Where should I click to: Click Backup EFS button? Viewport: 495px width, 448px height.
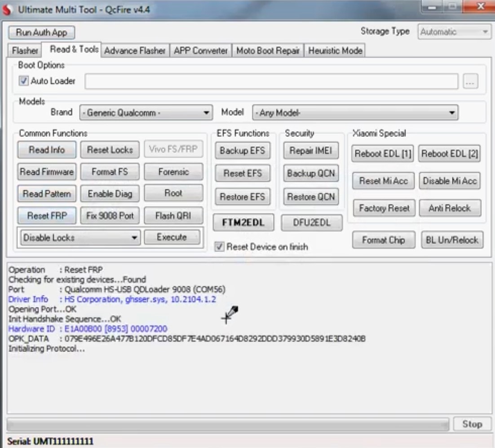(243, 150)
